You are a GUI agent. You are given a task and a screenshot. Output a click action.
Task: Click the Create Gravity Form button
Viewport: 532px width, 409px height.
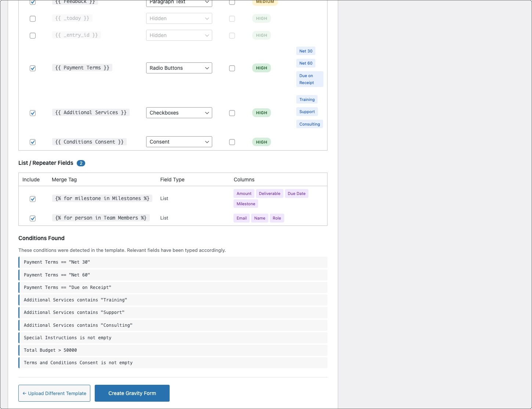[132, 393]
